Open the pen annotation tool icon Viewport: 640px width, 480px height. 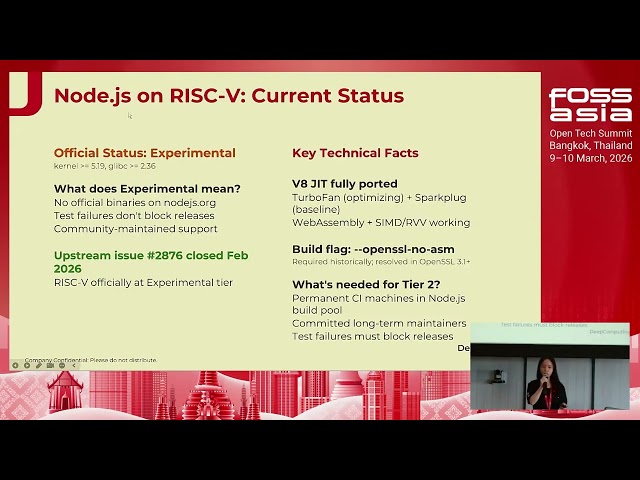39,365
